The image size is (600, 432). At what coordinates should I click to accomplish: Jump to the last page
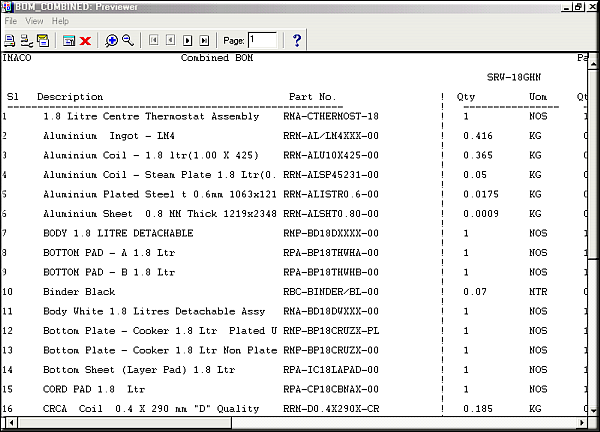[204, 40]
